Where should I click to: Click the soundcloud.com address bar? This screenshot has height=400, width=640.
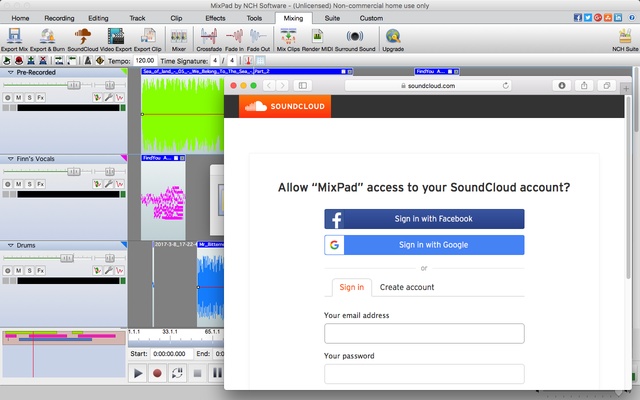coord(428,86)
